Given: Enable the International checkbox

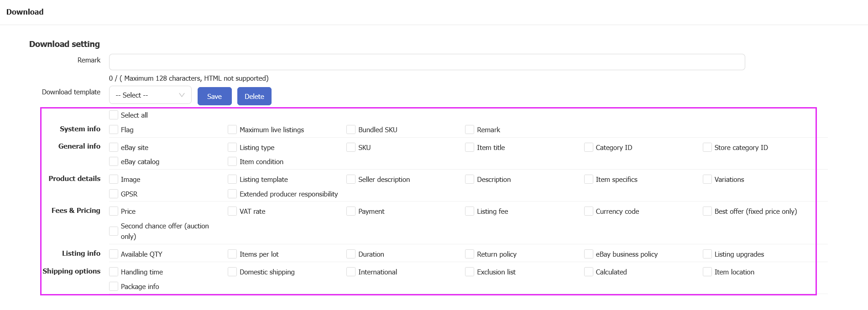Looking at the screenshot, I should coord(351,272).
